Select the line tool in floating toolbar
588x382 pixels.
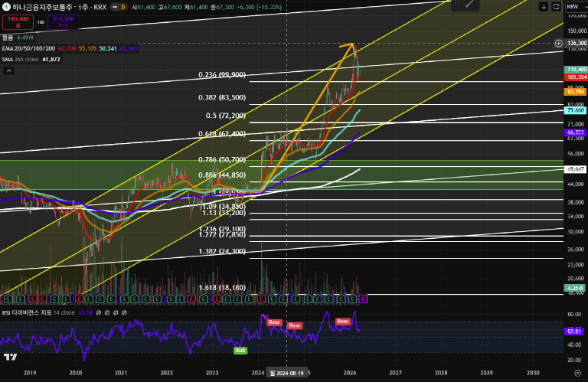pyautogui.click(x=469, y=4)
